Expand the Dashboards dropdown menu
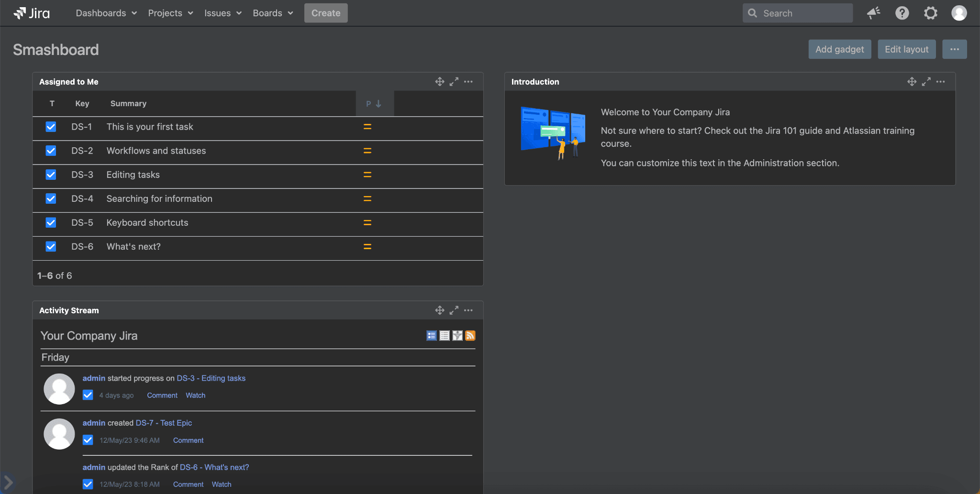980x494 pixels. [106, 13]
